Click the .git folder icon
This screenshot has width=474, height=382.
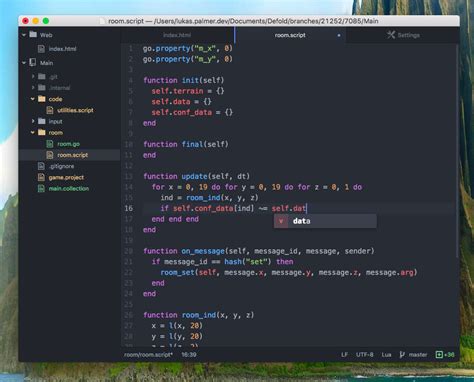click(x=42, y=76)
